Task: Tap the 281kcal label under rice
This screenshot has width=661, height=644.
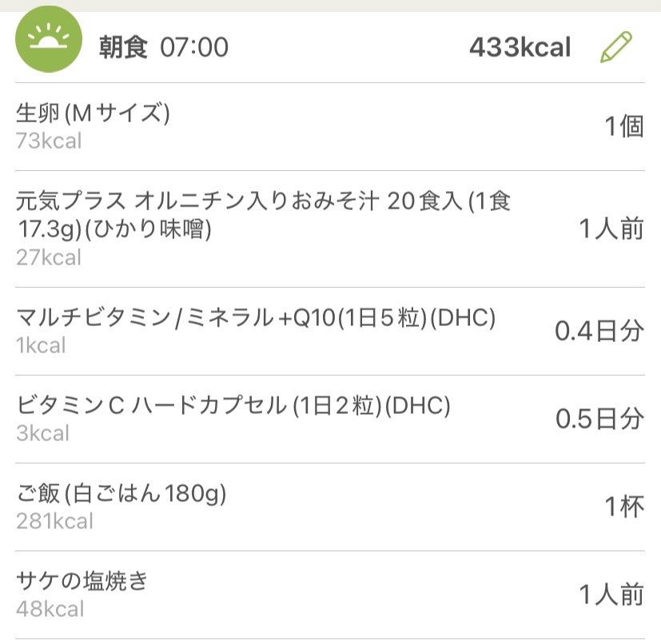Action: pos(54,522)
